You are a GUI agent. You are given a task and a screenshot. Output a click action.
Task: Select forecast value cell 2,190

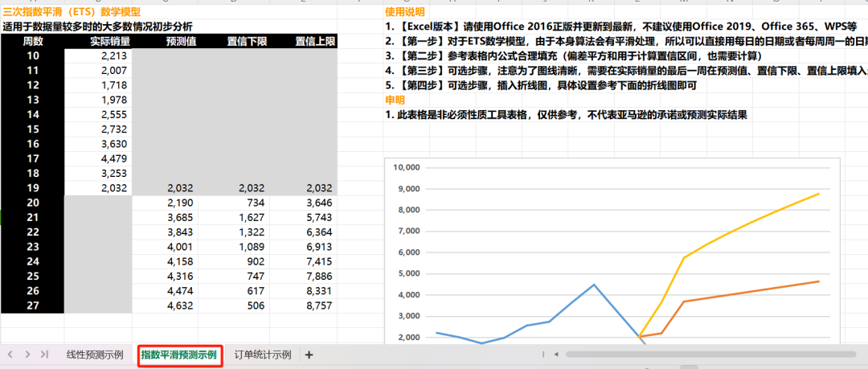(x=166, y=203)
